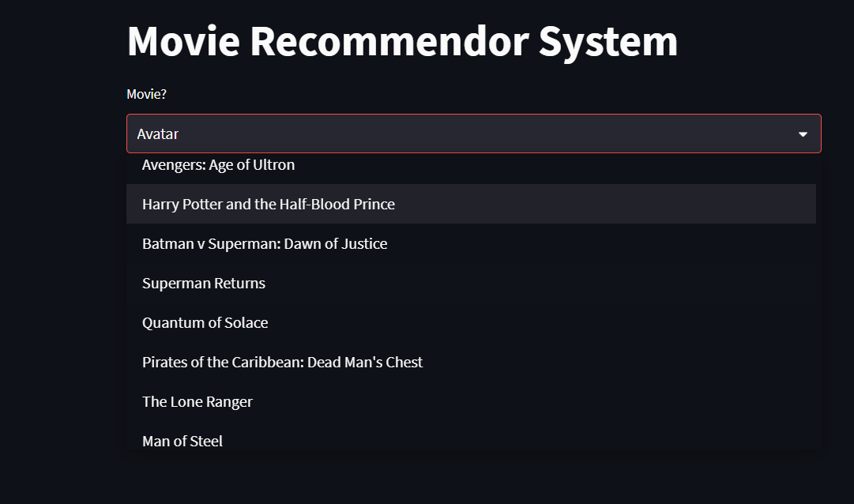The width and height of the screenshot is (854, 504).
Task: Click the currently selected Avatar value
Action: pos(157,134)
